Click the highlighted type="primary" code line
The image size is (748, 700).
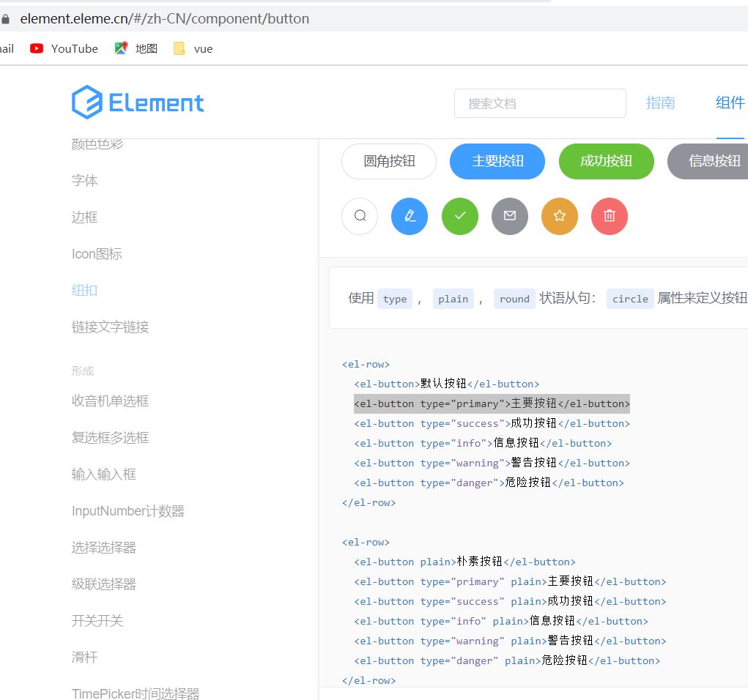(492, 403)
